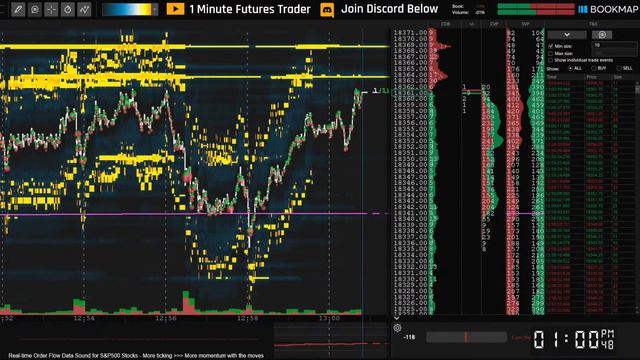Click the 12:58 time axis label
Image resolution: width=640 pixels, height=360 pixels.
(x=247, y=318)
